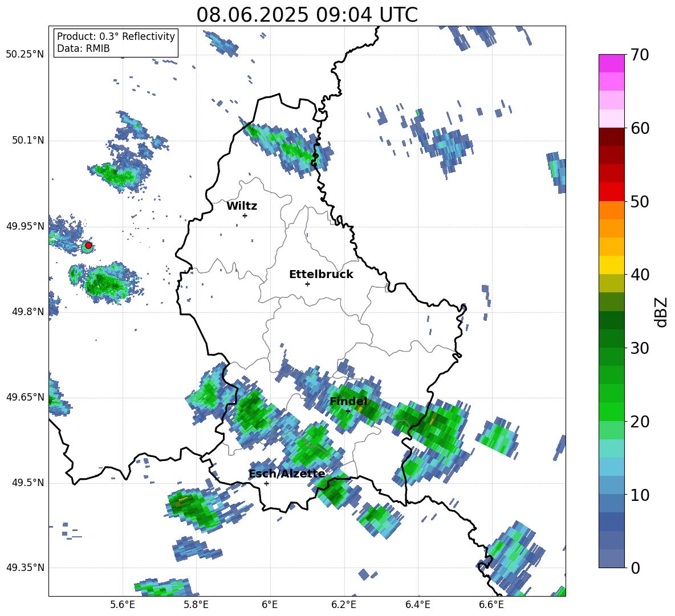Viewport: 675px width, 616px height.
Task: Click the 10 colorbar tick label
Action: pyautogui.click(x=640, y=495)
